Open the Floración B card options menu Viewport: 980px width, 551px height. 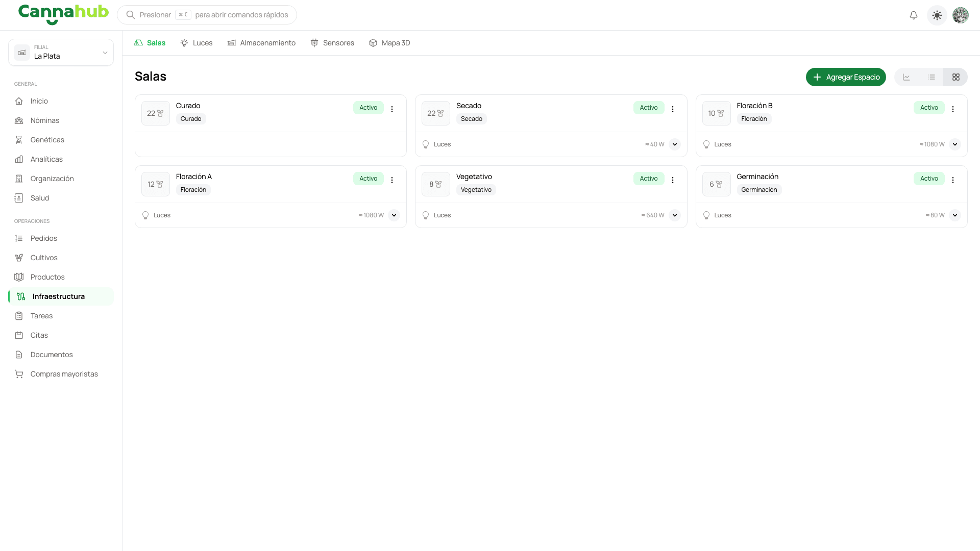(953, 109)
